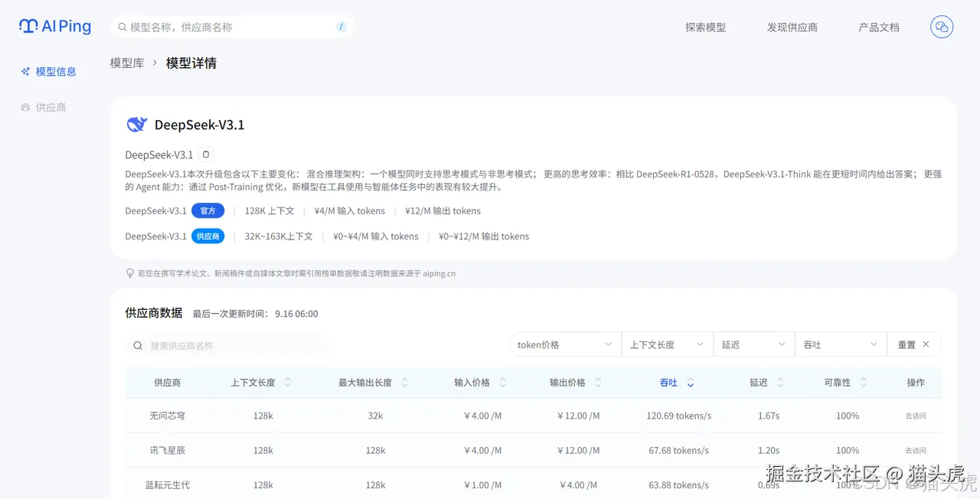Click the 32k max output cell
Viewport: 980px width, 499px height.
375,416
